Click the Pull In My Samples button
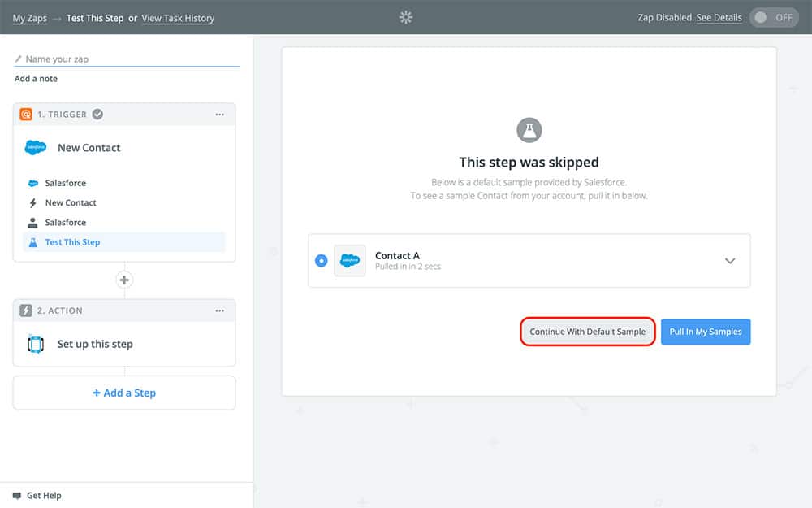 point(705,332)
